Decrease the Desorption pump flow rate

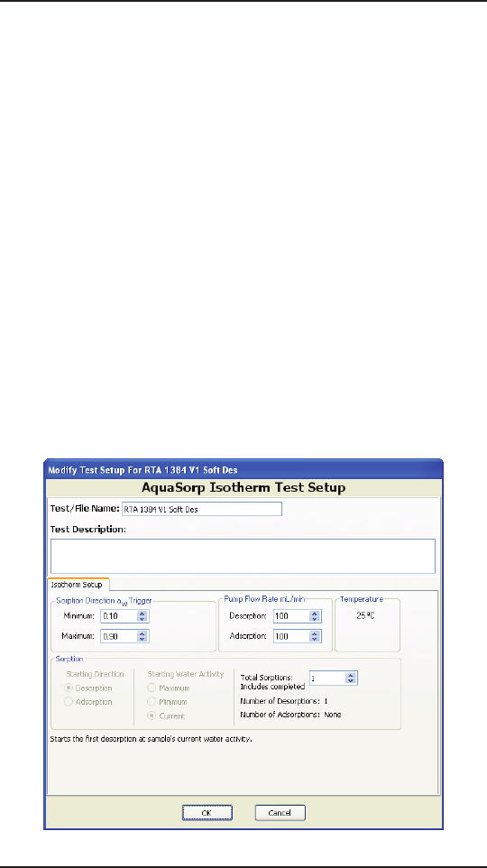point(315,619)
